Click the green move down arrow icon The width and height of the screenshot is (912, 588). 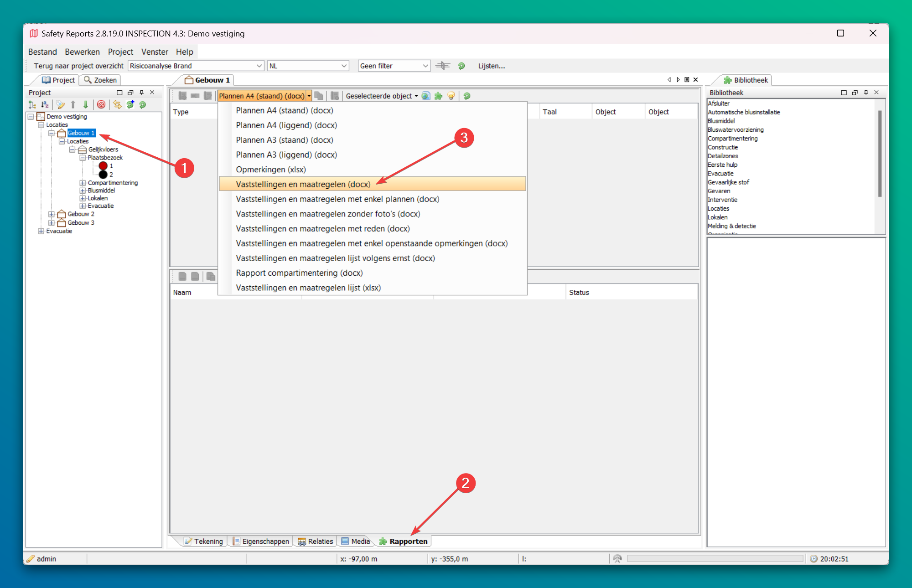click(x=85, y=105)
